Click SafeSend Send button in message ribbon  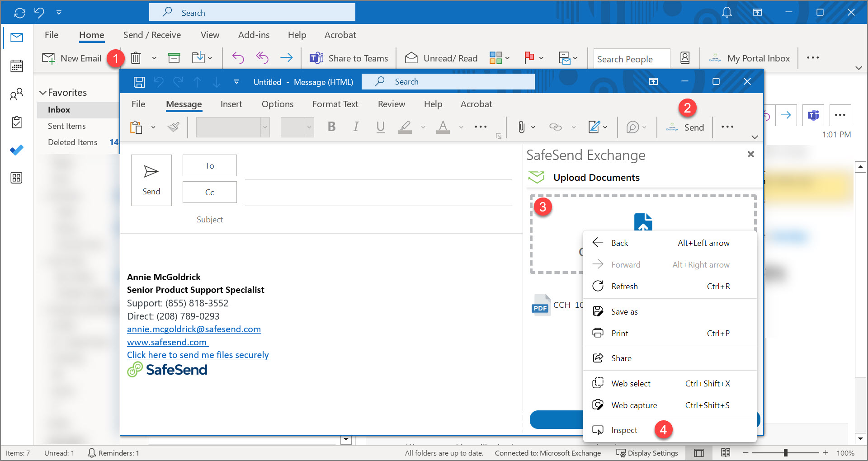(685, 127)
